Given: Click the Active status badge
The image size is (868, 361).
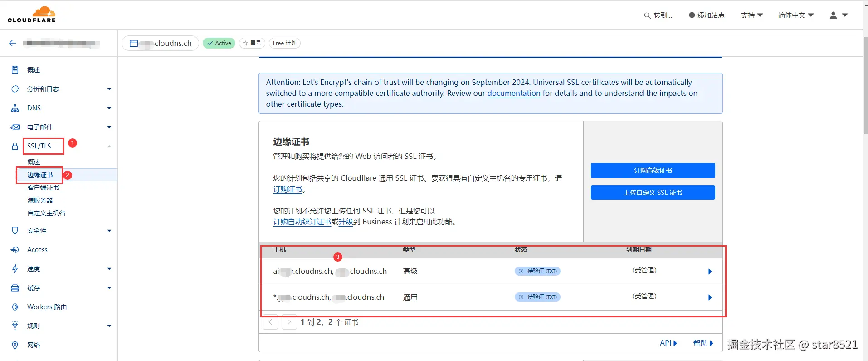Looking at the screenshot, I should [x=219, y=43].
